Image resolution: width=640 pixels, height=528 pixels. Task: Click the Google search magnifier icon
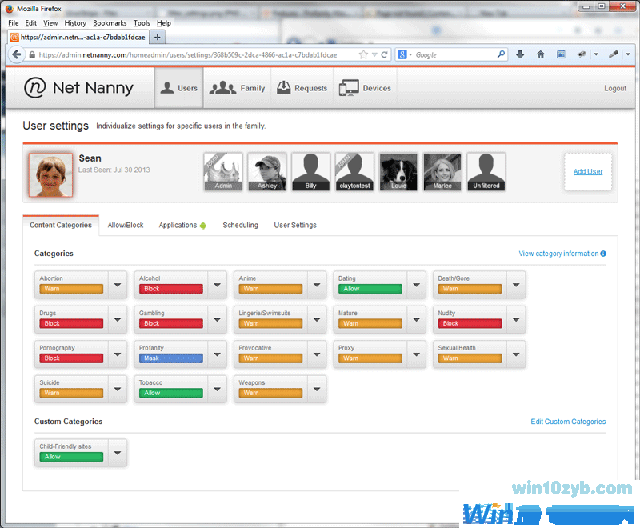501,54
